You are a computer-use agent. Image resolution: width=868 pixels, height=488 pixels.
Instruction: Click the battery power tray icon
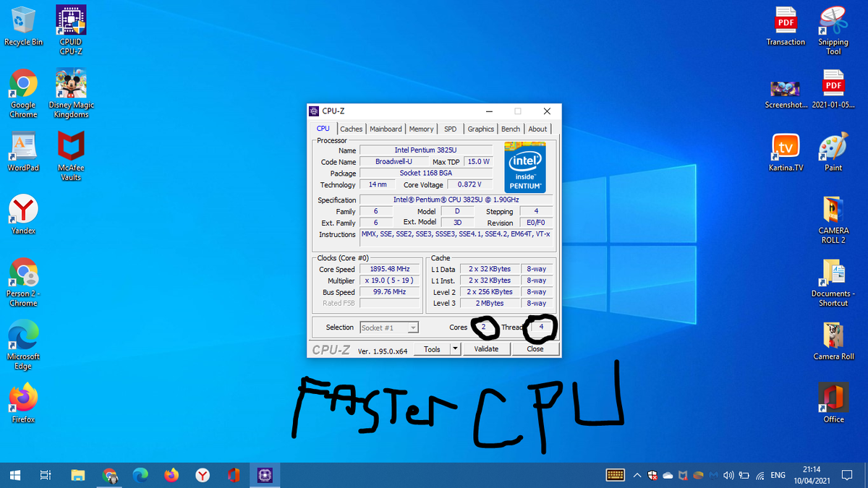[744, 475]
